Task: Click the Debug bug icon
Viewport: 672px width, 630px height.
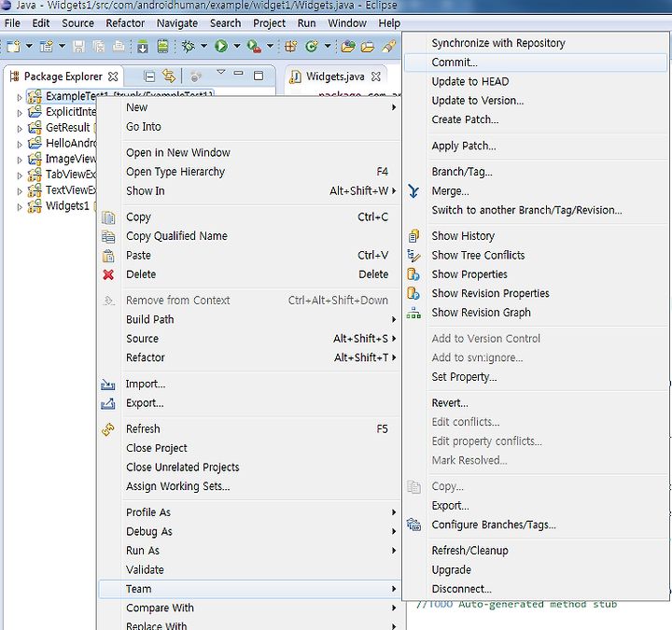Action: pyautogui.click(x=189, y=46)
